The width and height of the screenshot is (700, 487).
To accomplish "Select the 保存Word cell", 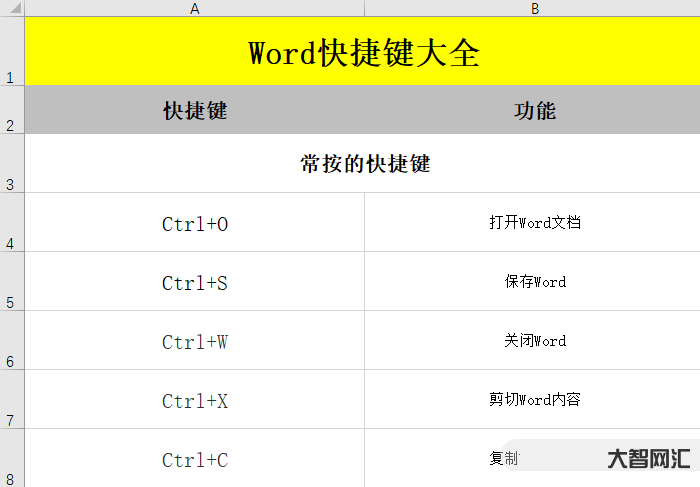I will coord(534,282).
